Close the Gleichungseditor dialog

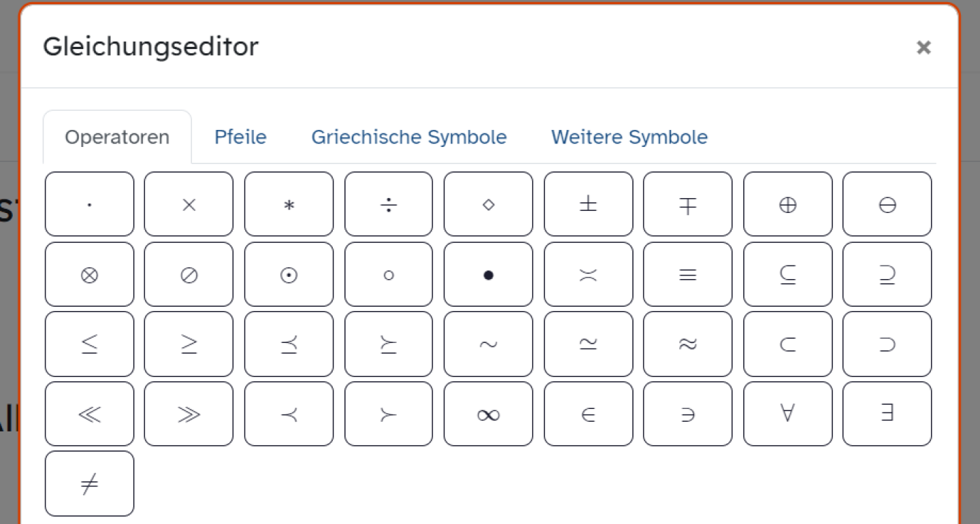924,48
